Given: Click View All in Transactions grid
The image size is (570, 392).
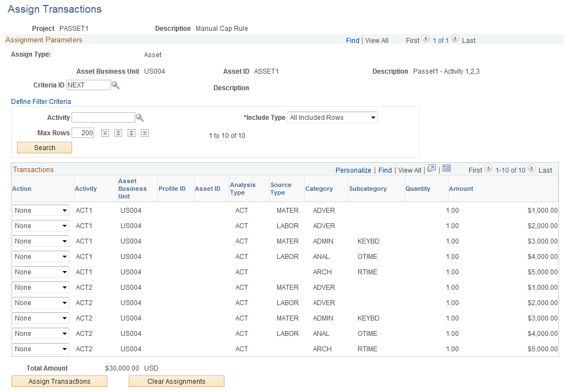Looking at the screenshot, I should coord(410,170).
